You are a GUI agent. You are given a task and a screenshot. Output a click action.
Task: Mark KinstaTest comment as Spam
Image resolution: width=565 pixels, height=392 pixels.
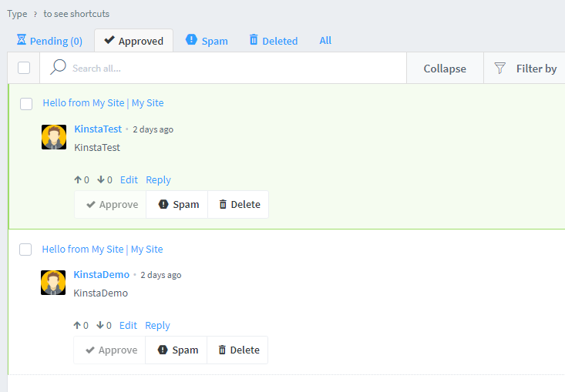(177, 205)
